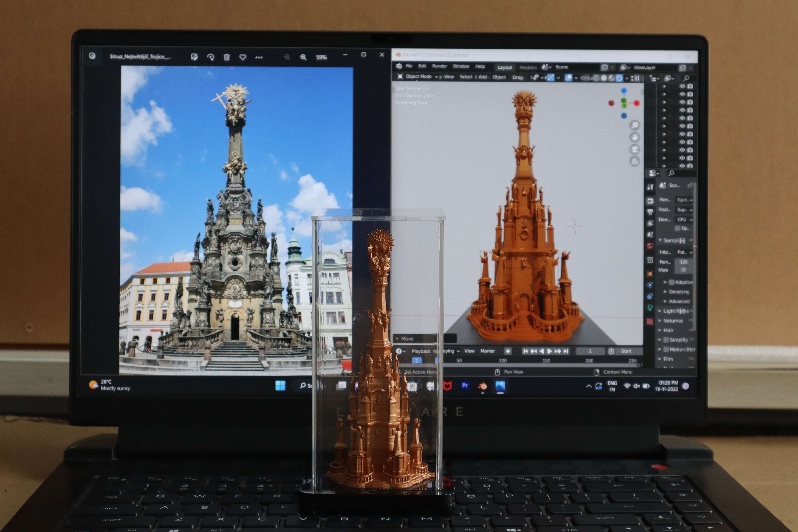Click the Render samples 128 field
Viewport: 798px width, 532px height.
684,262
